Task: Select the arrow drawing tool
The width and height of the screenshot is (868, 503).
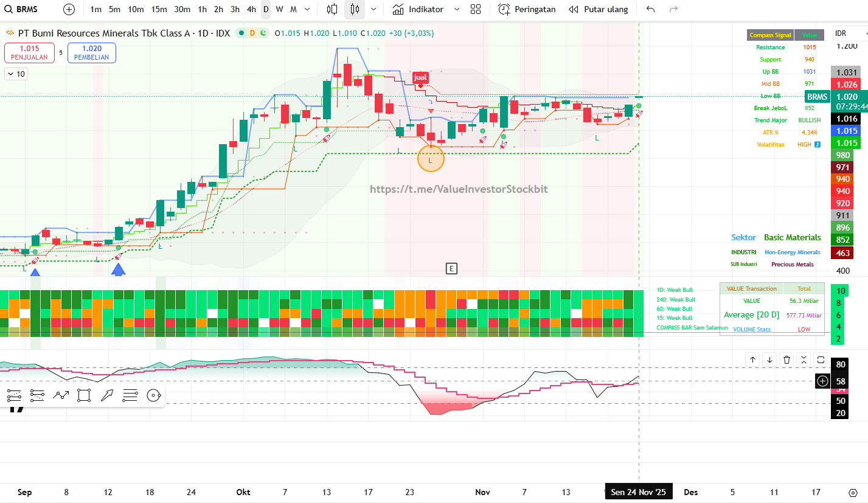Action: click(x=107, y=396)
